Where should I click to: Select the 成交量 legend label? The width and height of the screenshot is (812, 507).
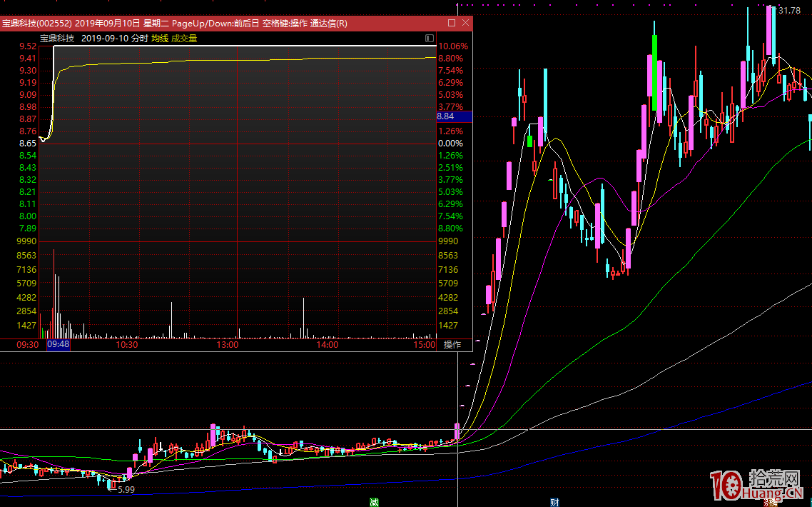pos(184,38)
